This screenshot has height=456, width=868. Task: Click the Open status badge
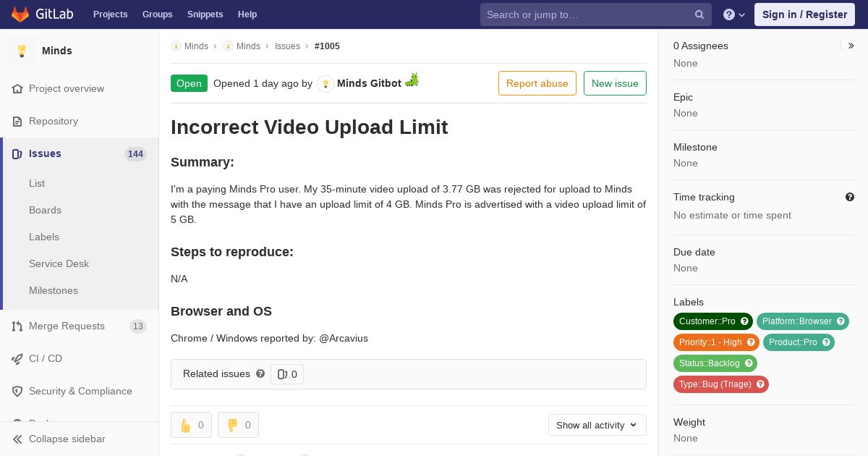point(189,83)
